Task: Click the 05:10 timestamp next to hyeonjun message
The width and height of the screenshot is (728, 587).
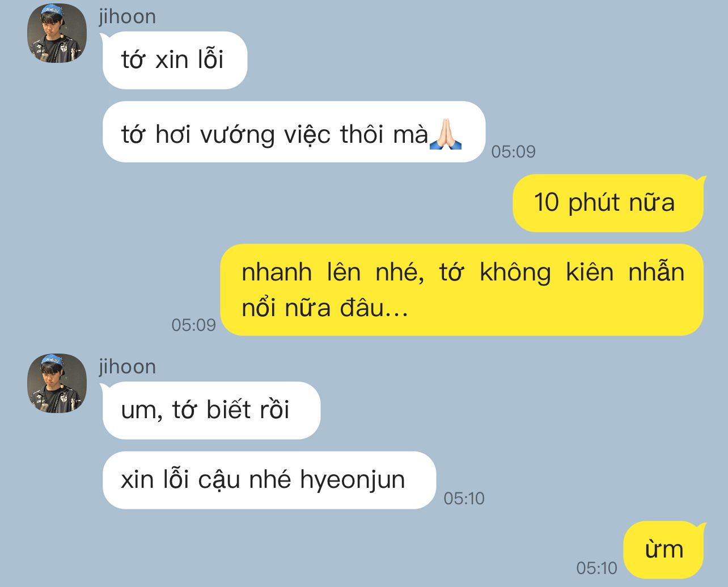Action: (x=464, y=498)
